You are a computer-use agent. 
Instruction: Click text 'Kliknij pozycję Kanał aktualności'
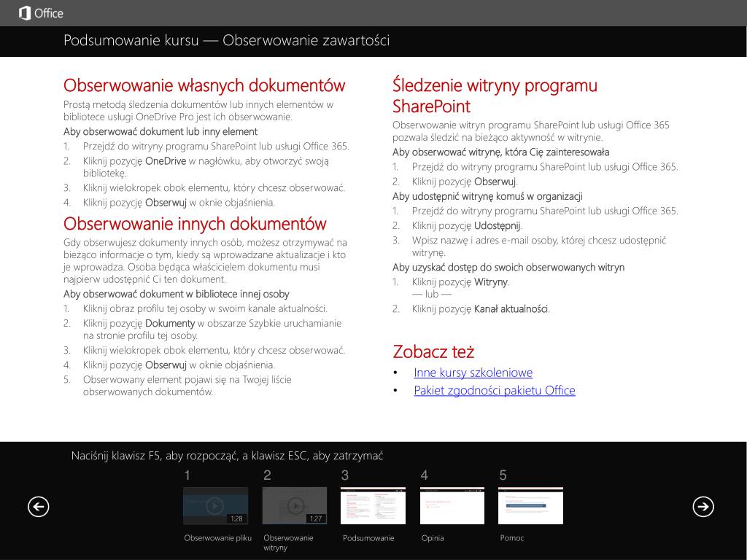pyautogui.click(x=481, y=309)
